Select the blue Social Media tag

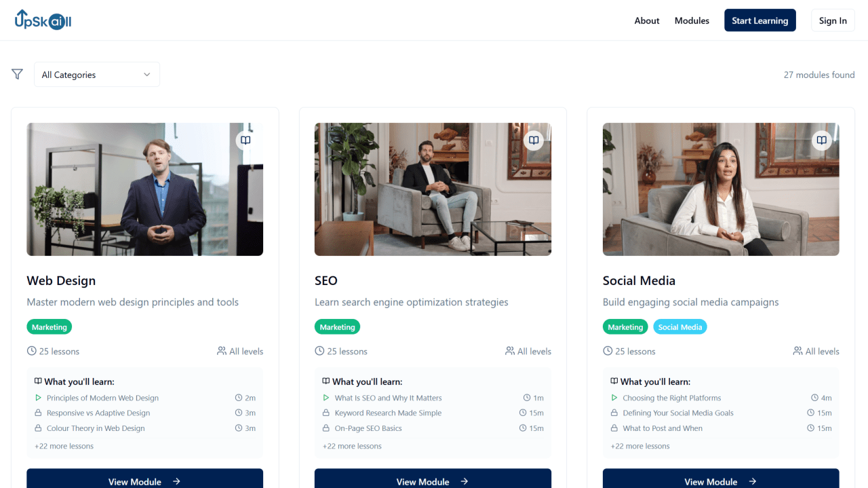[680, 327]
